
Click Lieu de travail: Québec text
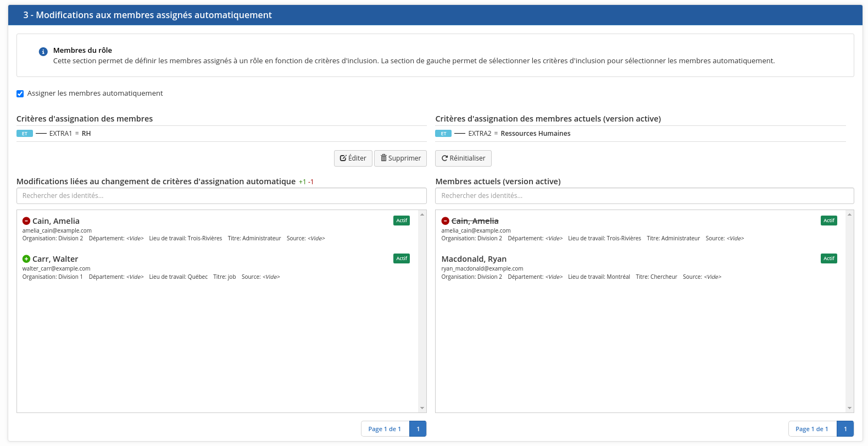point(179,277)
